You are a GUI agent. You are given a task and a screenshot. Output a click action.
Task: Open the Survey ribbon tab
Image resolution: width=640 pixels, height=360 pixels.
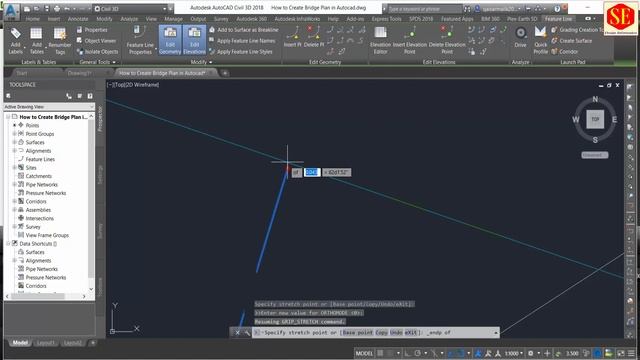(x=221, y=19)
